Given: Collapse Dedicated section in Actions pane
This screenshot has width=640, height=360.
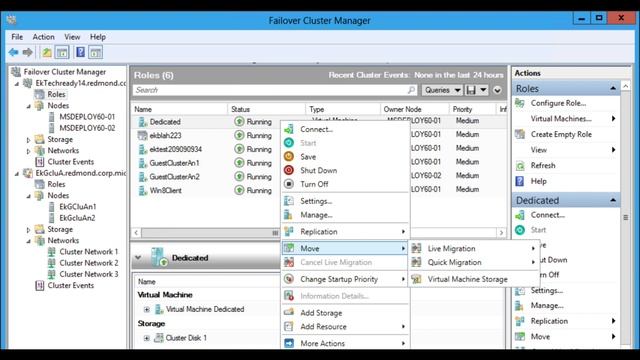Looking at the screenshot, I should (613, 200).
